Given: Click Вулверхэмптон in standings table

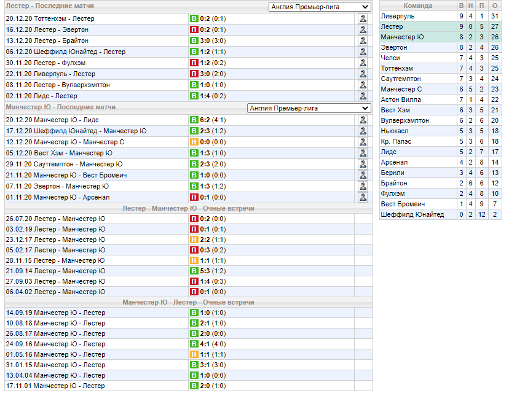Looking at the screenshot, I should [x=404, y=120].
